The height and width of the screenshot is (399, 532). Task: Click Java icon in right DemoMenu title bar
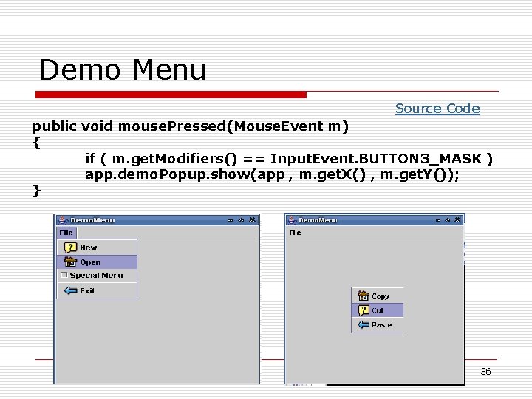point(291,220)
